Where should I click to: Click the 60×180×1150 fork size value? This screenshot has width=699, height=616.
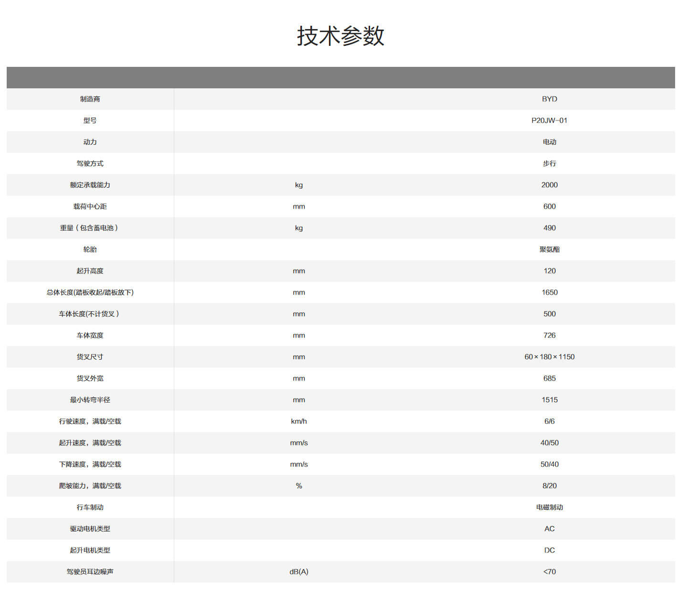(x=549, y=357)
